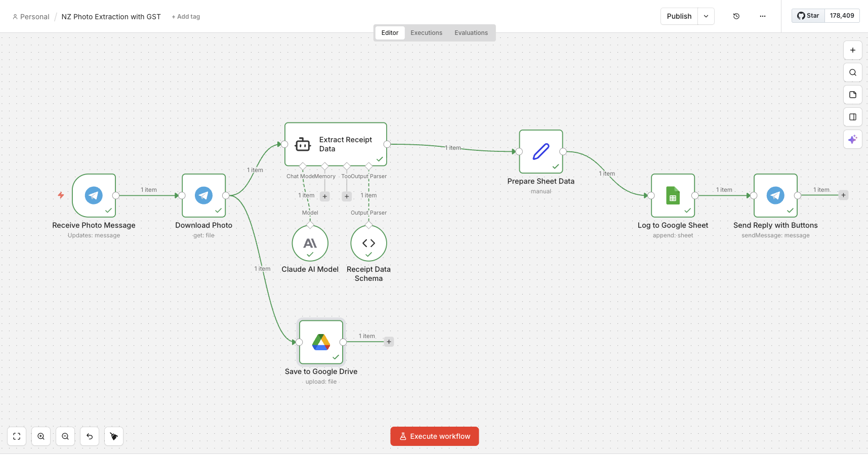Viewport: 868px width, 455px height.
Task: Select the Receive Photo Message trigger node
Action: [94, 195]
